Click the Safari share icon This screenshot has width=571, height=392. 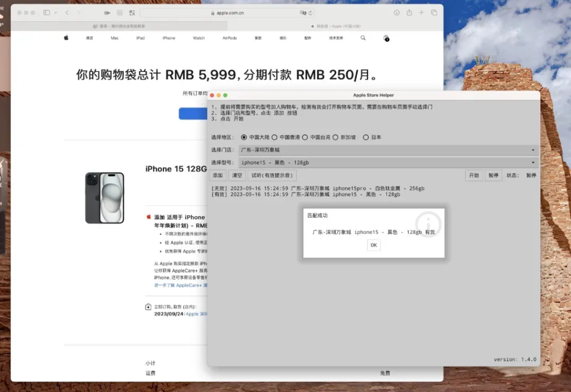[x=409, y=12]
